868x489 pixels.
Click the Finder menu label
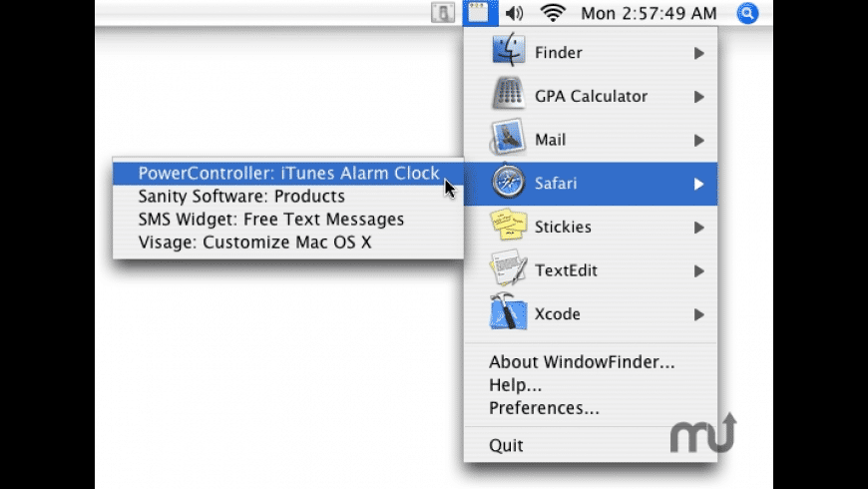[558, 53]
